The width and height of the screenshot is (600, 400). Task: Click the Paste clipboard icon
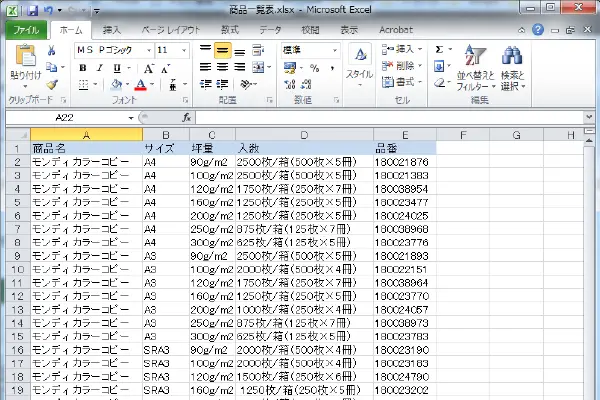pos(25,57)
